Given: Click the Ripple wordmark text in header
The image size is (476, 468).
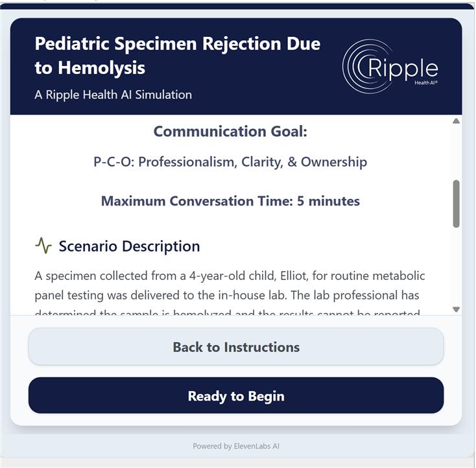Looking at the screenshot, I should click(402, 67).
